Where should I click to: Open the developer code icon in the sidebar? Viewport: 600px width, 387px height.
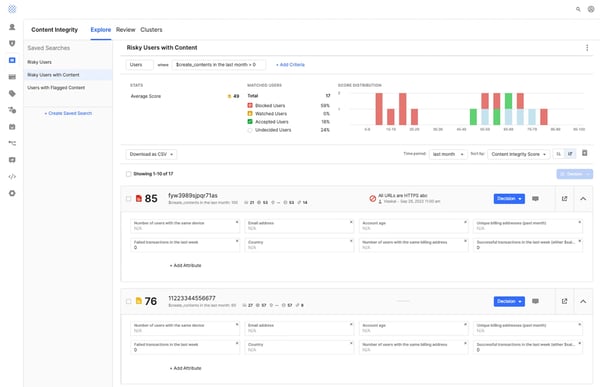click(x=12, y=176)
